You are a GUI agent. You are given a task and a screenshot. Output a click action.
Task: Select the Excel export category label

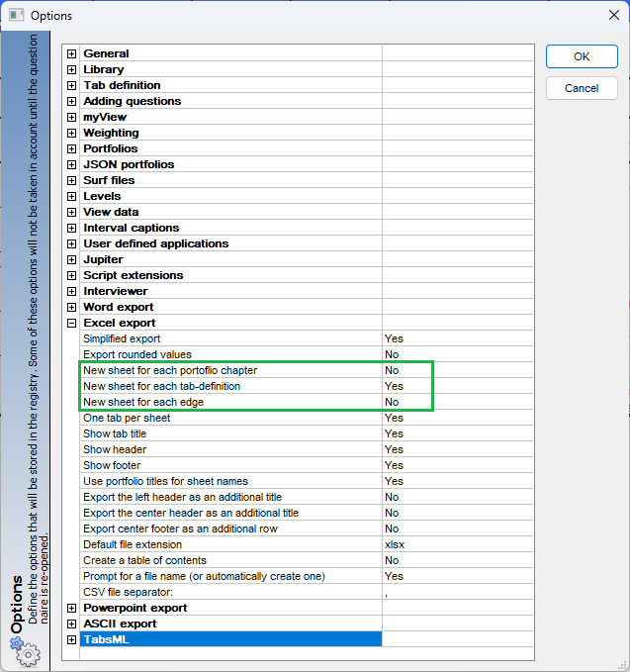pos(120,324)
